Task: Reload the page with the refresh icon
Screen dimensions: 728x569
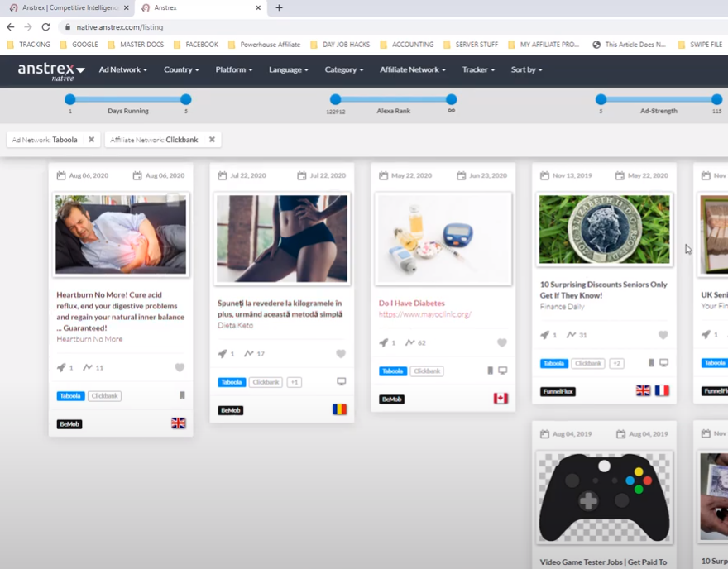Action: tap(45, 27)
